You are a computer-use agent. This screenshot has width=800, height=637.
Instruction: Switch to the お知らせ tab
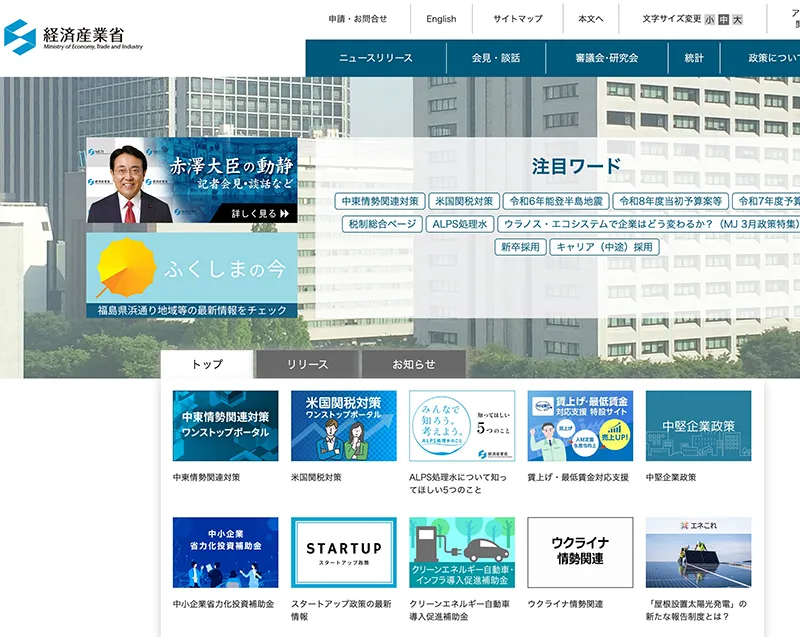[x=413, y=364]
